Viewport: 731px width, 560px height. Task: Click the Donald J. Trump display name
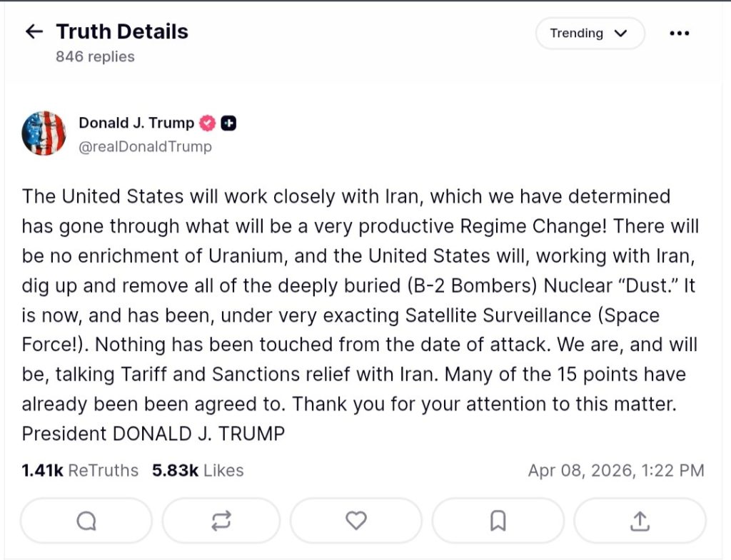click(x=136, y=122)
